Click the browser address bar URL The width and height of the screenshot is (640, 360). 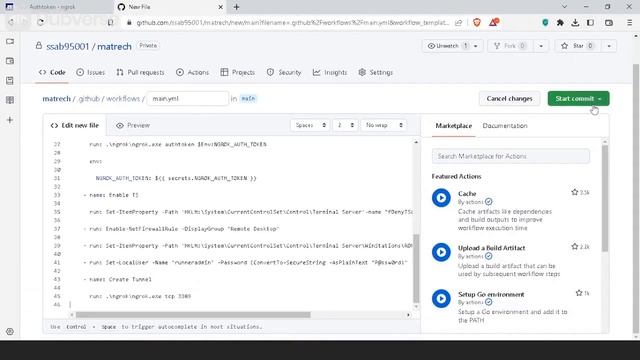[x=292, y=23]
